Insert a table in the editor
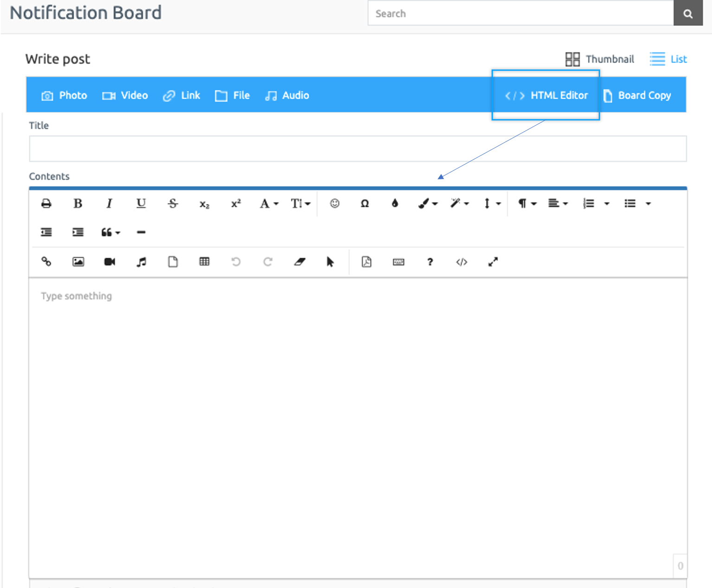The height and width of the screenshot is (588, 712). click(204, 262)
